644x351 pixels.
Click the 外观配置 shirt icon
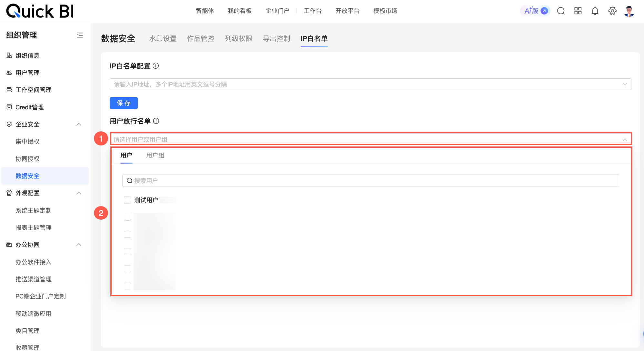point(9,193)
